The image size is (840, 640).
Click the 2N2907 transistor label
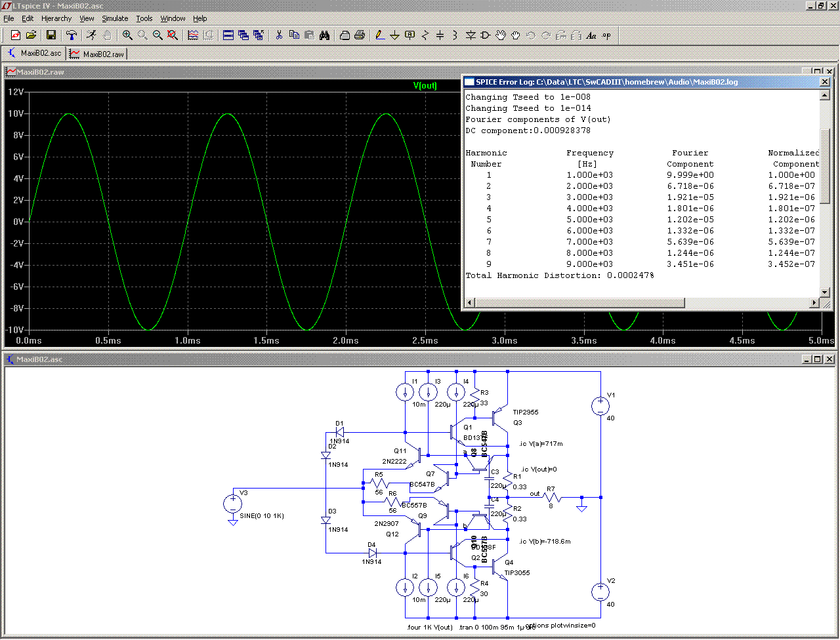(x=387, y=524)
